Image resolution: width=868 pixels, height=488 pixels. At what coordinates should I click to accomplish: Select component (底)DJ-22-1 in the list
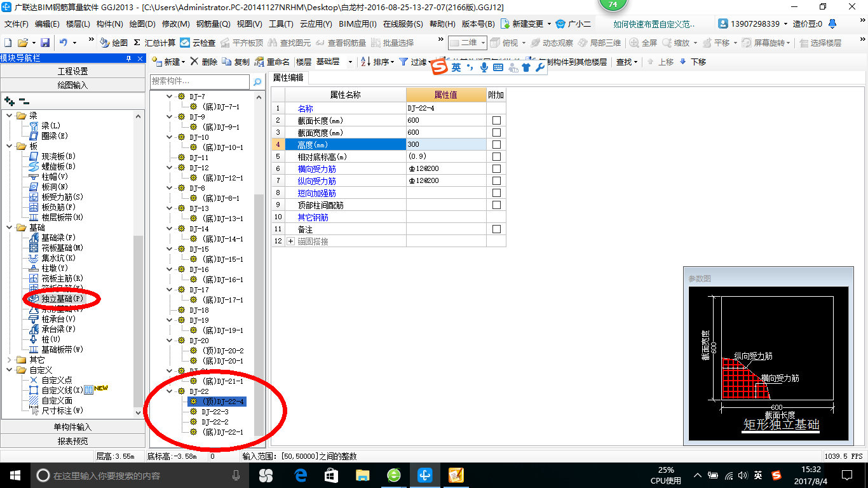(x=222, y=432)
